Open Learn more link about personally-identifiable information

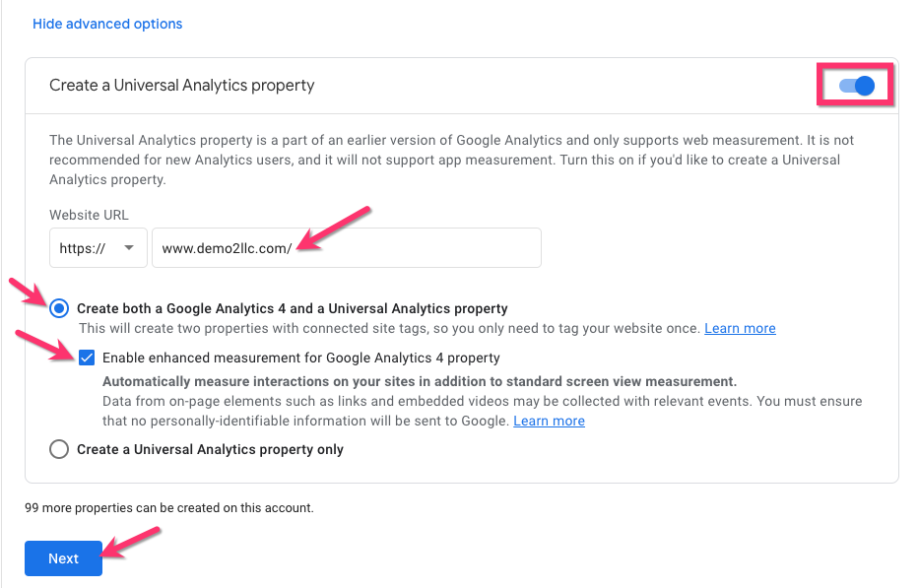coord(549,421)
